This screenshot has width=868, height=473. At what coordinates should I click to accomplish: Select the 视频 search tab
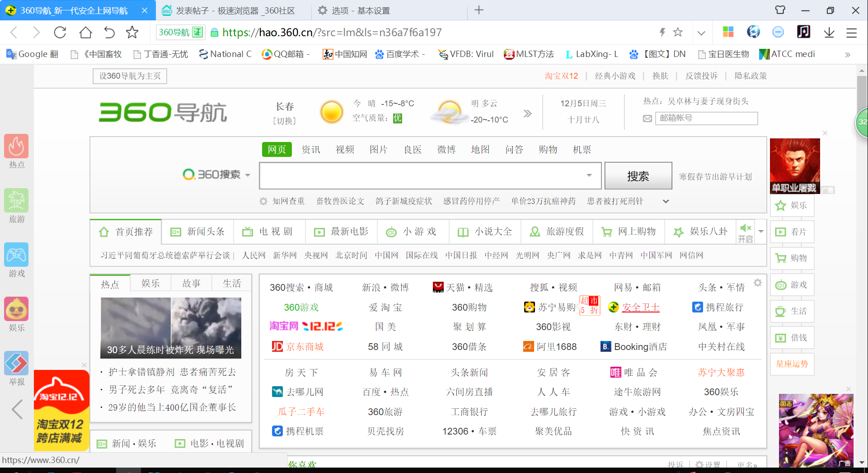[x=345, y=150]
